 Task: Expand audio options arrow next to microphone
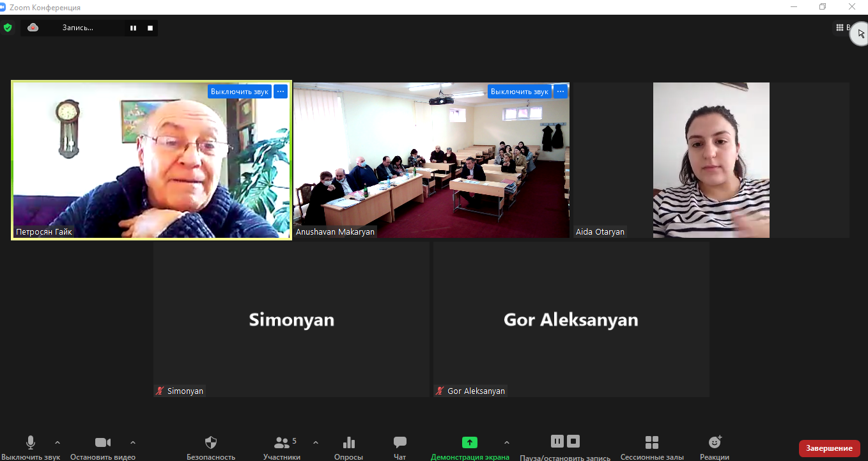(58, 442)
